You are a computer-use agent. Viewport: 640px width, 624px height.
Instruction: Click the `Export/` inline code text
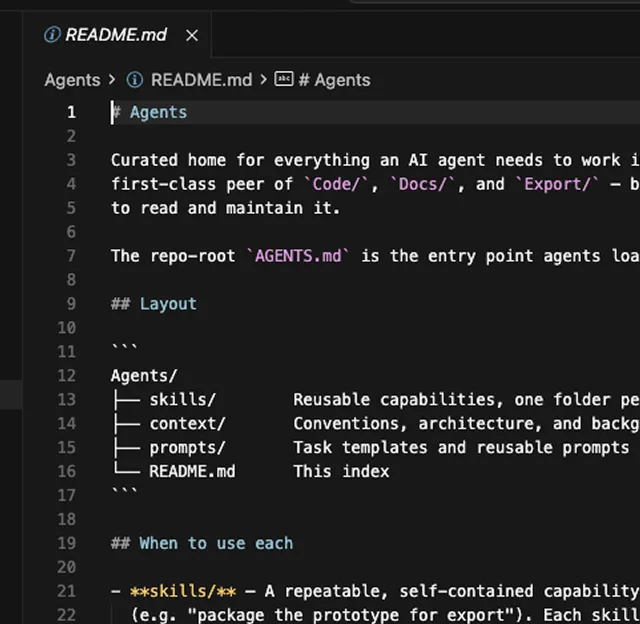pyautogui.click(x=558, y=184)
